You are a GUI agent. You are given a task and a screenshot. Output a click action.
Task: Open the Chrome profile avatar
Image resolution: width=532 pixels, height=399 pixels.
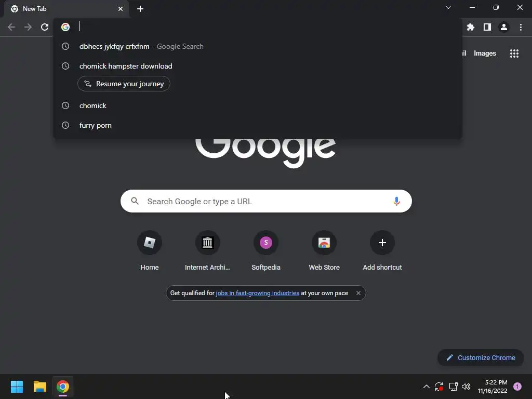coord(504,27)
